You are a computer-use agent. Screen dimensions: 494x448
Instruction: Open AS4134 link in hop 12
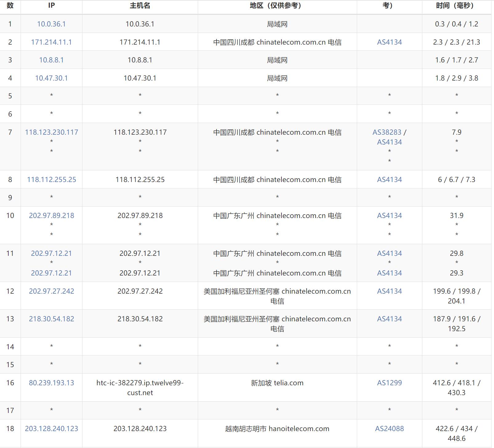pos(389,291)
